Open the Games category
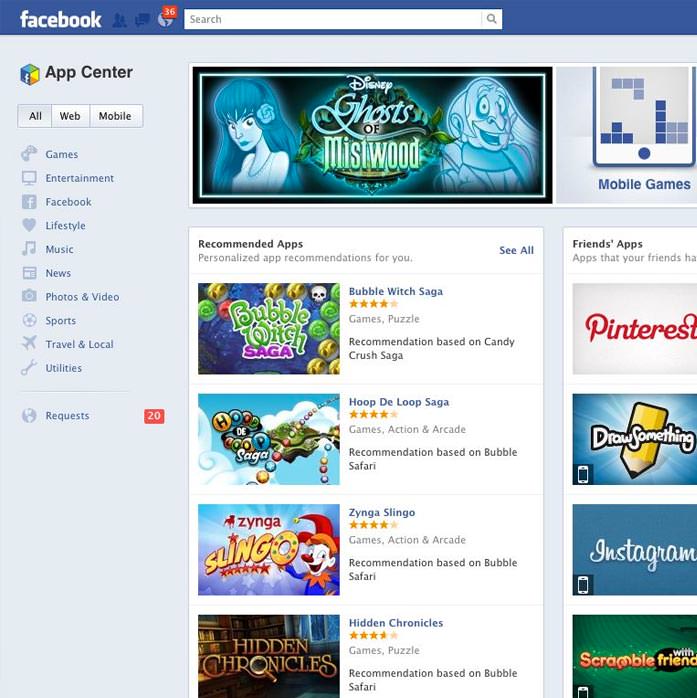Screen dimensions: 697x698 point(62,154)
